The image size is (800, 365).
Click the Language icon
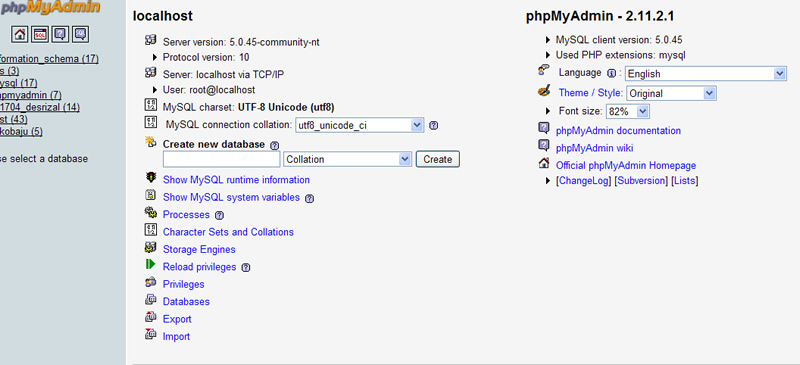click(x=544, y=70)
